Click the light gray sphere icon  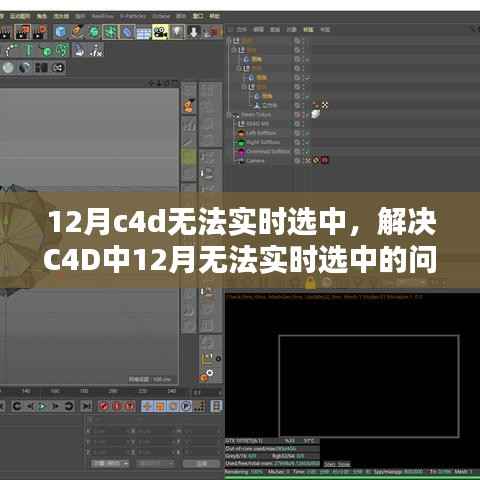point(8,68)
